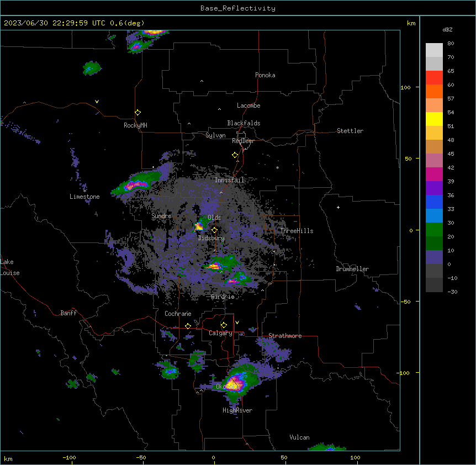Click the intense storm cell over Okotoks
Viewport: 476px width, 465px height.
click(236, 383)
